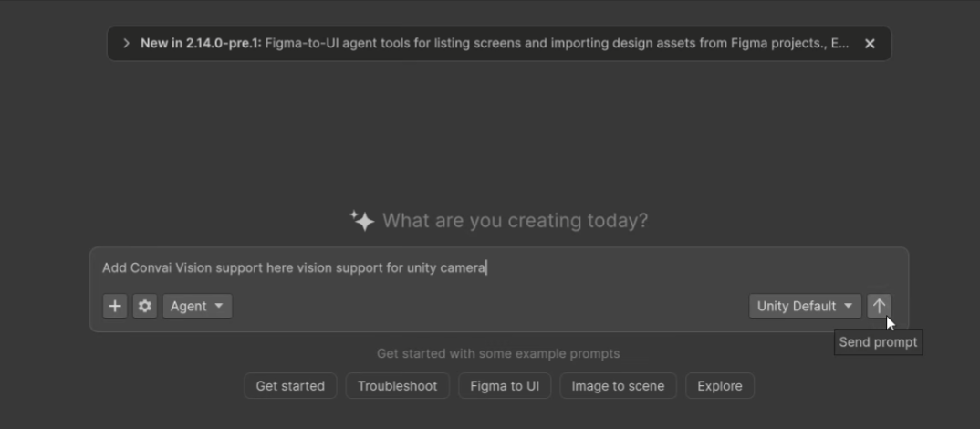Click the caret arrow beside Unity Default
The height and width of the screenshot is (429, 980).
pyautogui.click(x=848, y=306)
